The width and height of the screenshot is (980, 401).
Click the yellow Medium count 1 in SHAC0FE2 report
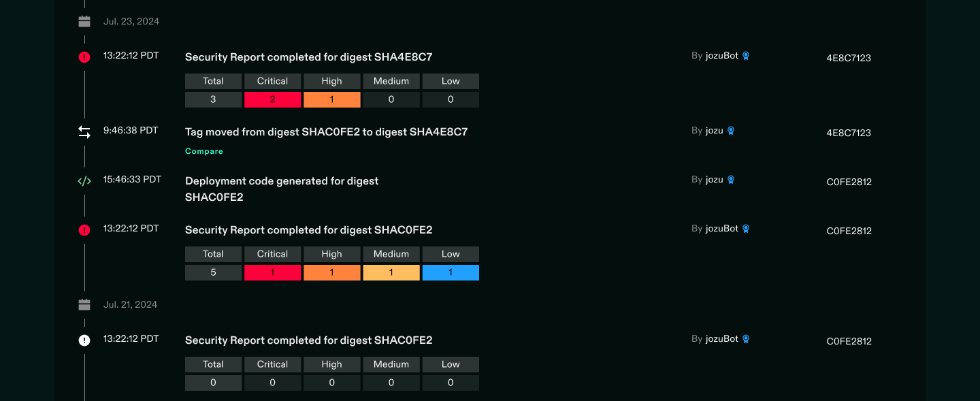tap(391, 272)
